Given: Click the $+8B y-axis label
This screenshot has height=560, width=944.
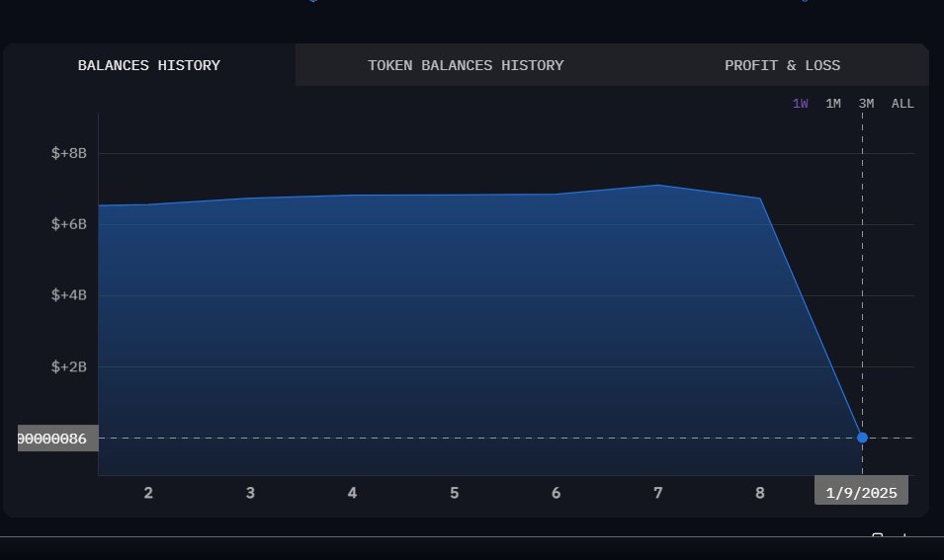Looking at the screenshot, I should (x=69, y=153).
